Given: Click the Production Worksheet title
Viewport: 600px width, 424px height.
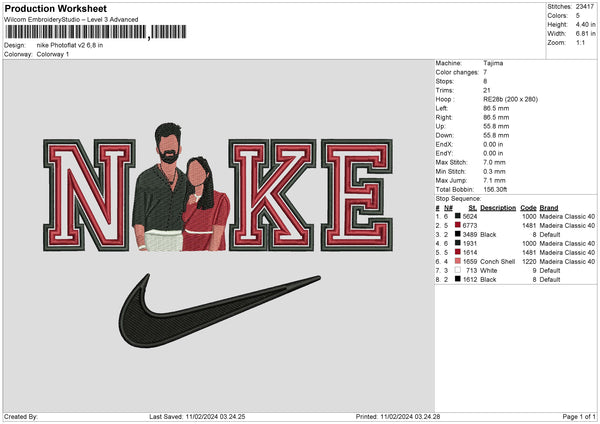Looking at the screenshot, I should pos(55,8).
